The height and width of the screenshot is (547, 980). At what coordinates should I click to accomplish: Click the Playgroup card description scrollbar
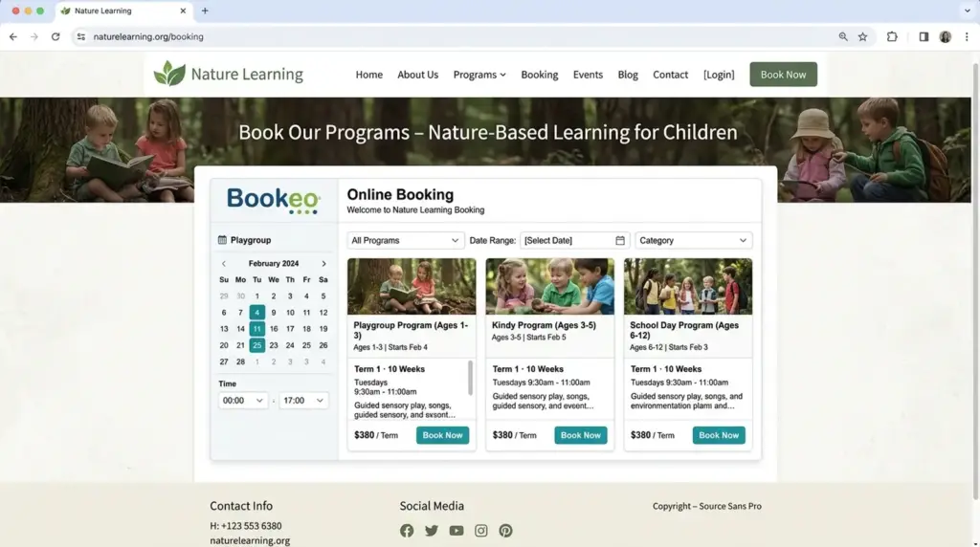click(x=470, y=378)
